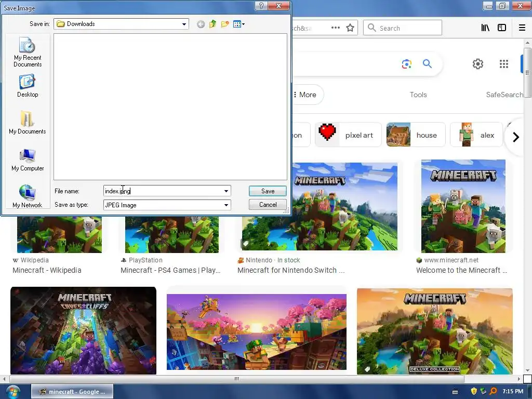Switch to minecraft - Google taskbar button
The height and width of the screenshot is (399, 532).
(72, 392)
